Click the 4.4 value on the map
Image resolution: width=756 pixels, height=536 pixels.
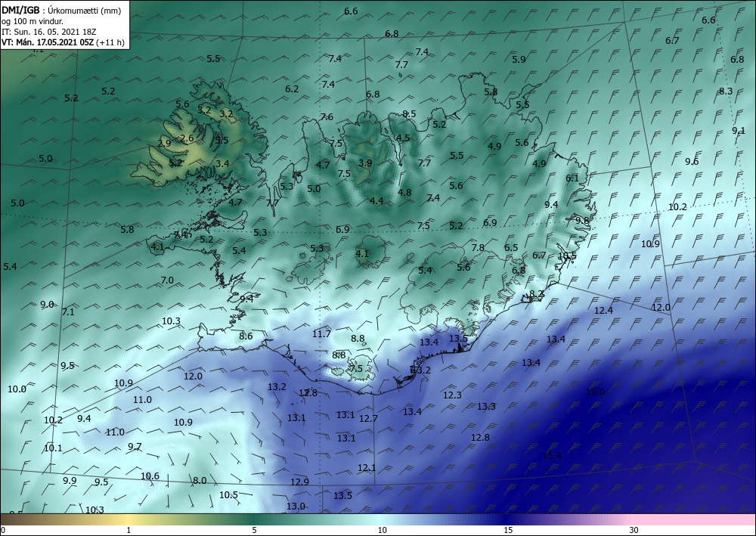coord(376,200)
